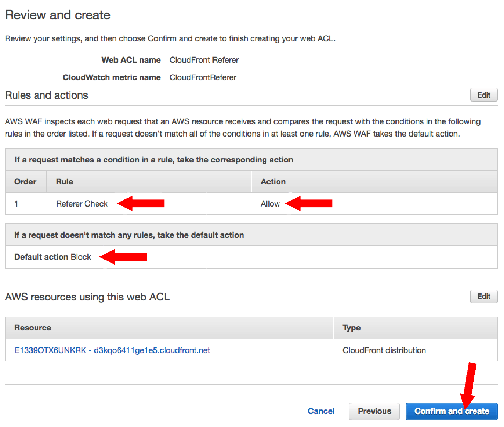This screenshot has height=427, width=504.
Task: Open the E1339OTX6UNKRK cloudfront.net resource link
Action: click(112, 350)
